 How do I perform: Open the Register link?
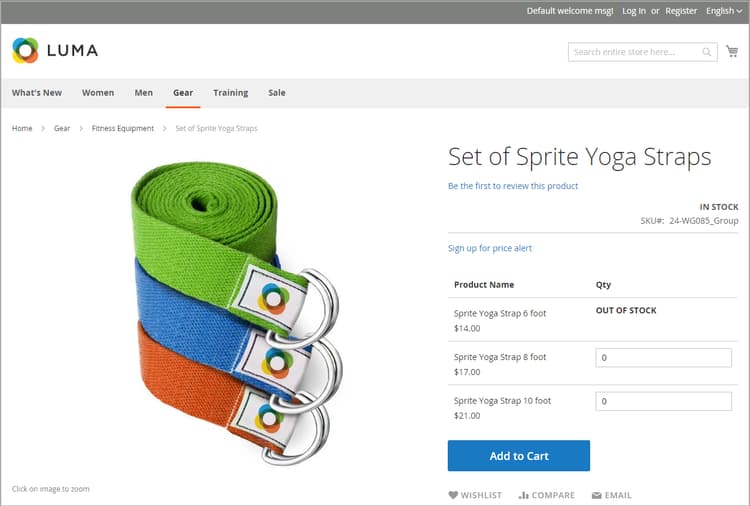click(x=681, y=11)
